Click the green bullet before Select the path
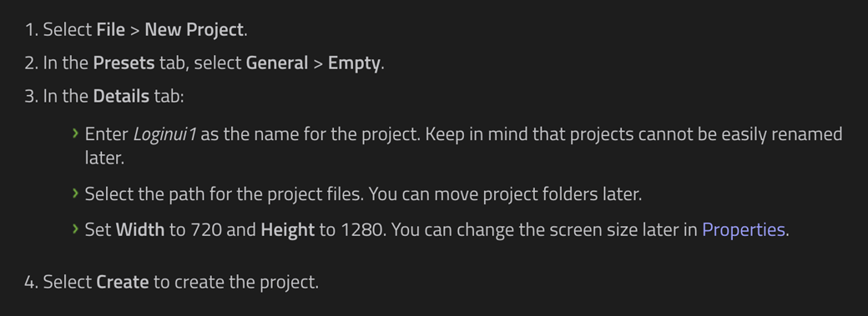The width and height of the screenshot is (868, 316). 75,193
